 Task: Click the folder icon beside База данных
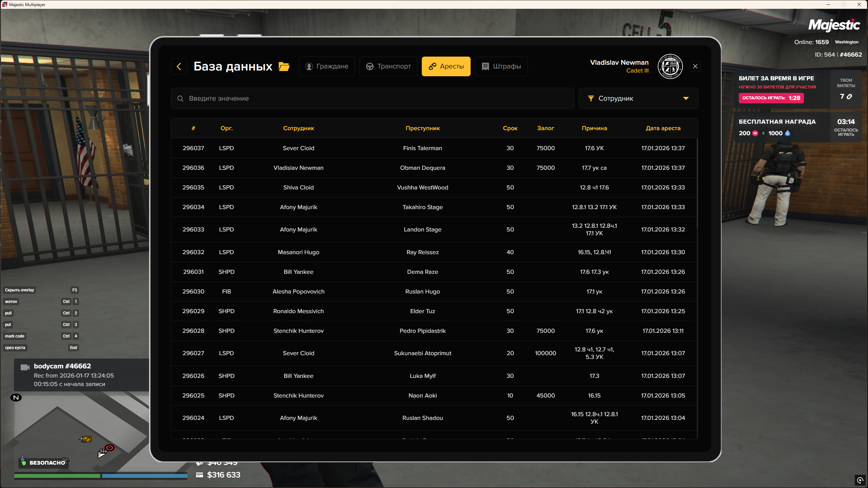284,66
